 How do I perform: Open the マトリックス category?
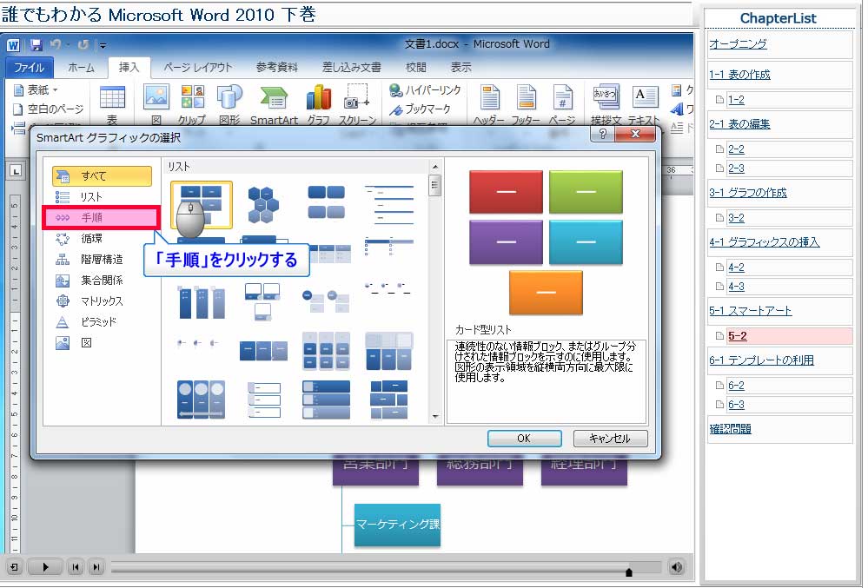coord(102,301)
